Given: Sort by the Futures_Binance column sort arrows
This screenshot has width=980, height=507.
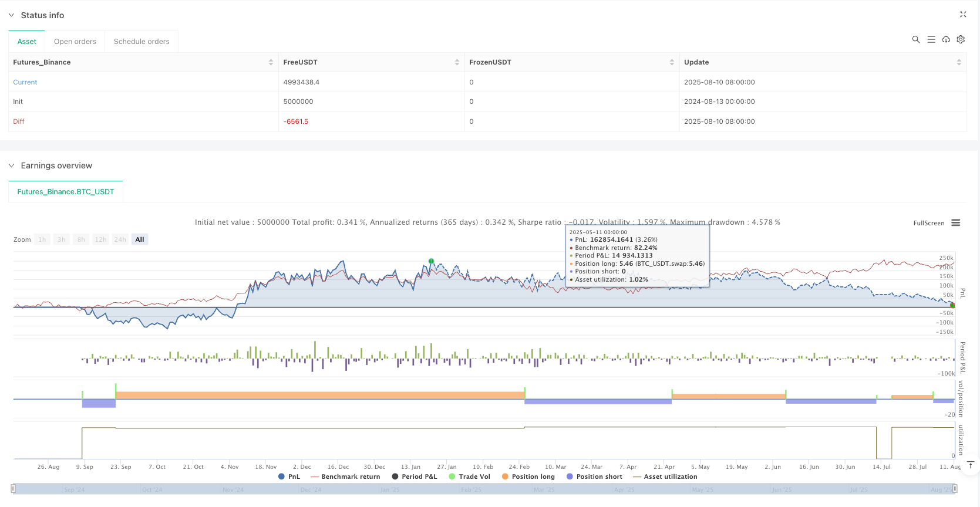Looking at the screenshot, I should 271,62.
